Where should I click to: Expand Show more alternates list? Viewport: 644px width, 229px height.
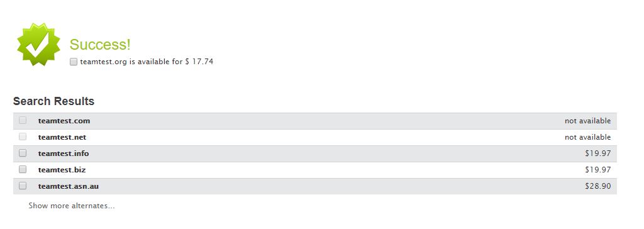pos(72,206)
